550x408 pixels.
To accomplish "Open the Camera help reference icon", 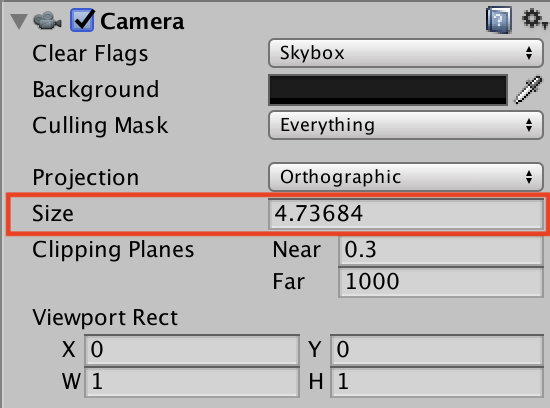I will click(498, 20).
